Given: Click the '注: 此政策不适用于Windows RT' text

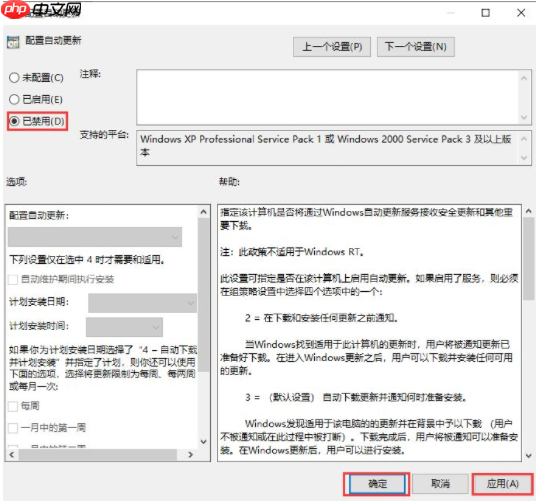Looking at the screenshot, I should coord(292,252).
